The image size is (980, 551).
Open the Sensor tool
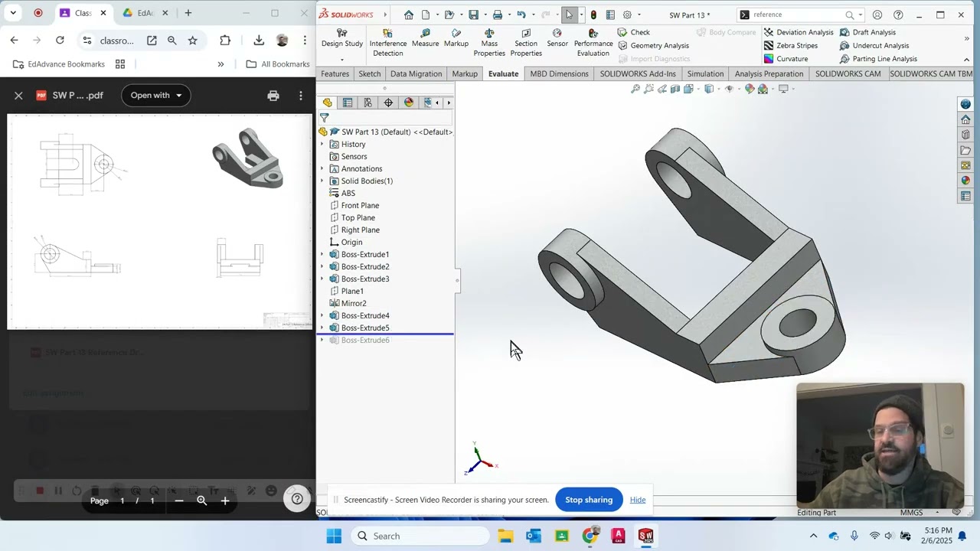click(557, 38)
